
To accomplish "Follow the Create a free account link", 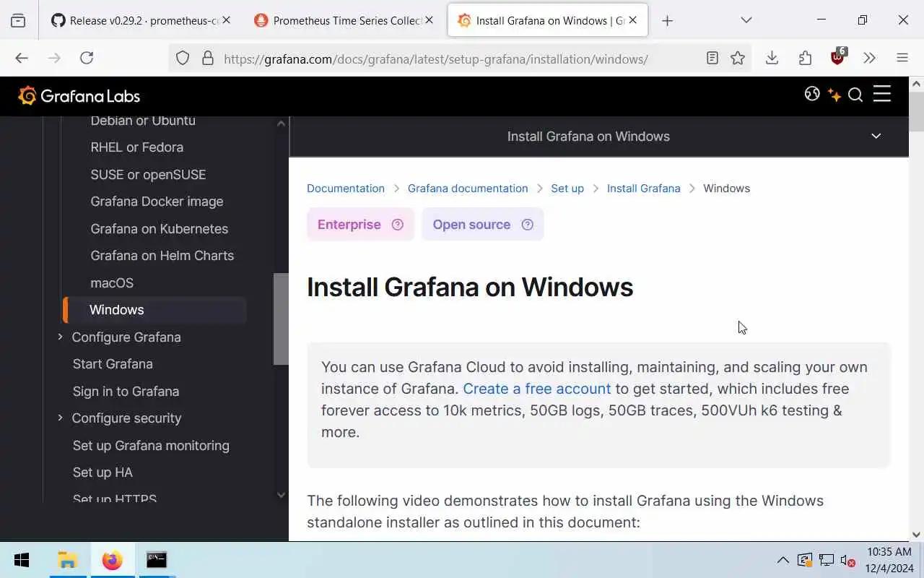I will [x=537, y=389].
